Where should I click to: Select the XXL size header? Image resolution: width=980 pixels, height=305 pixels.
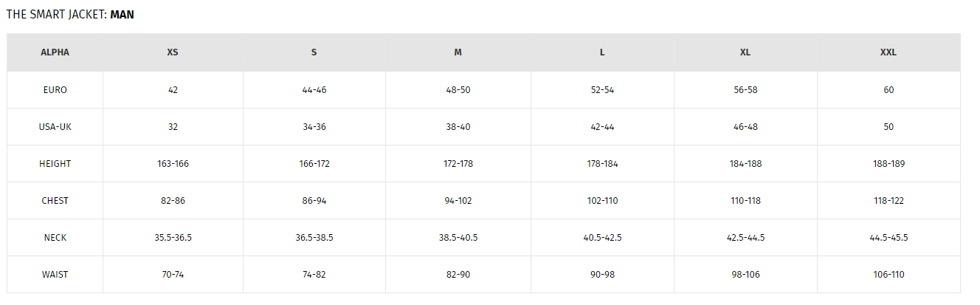pyautogui.click(x=888, y=52)
